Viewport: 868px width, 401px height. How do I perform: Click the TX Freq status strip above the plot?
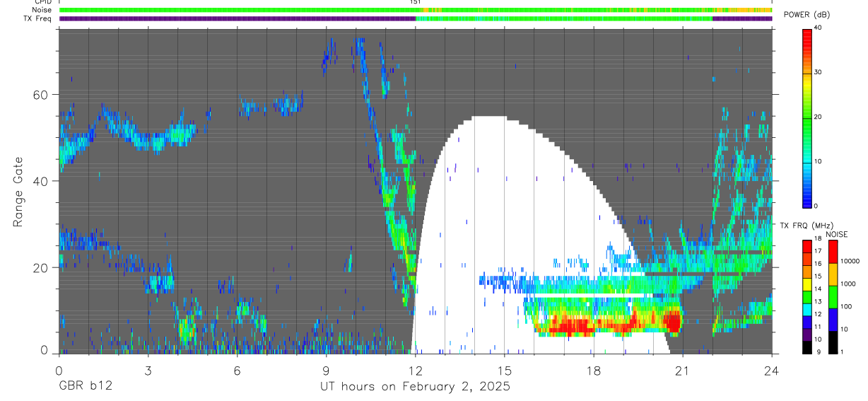click(x=416, y=18)
